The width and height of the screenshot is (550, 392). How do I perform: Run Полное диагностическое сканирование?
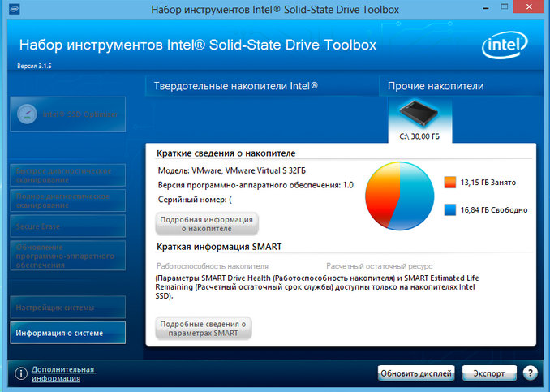coord(68,200)
